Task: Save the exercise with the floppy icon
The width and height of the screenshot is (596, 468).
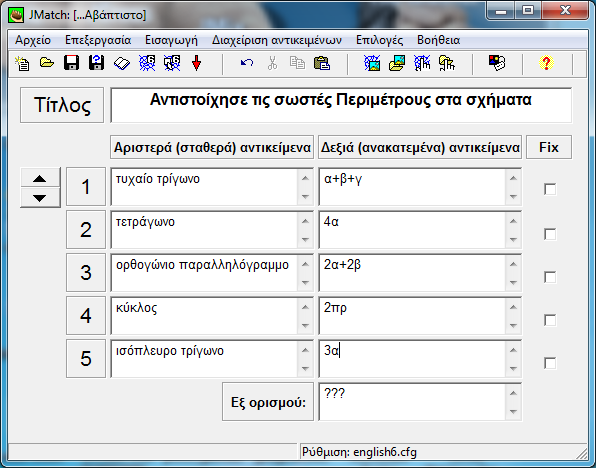Action: click(71, 63)
